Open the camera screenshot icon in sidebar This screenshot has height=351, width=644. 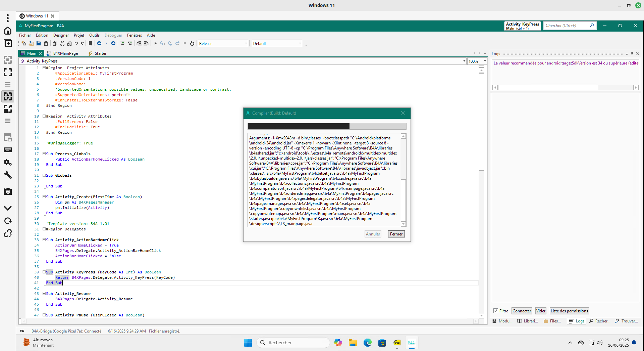point(8,191)
